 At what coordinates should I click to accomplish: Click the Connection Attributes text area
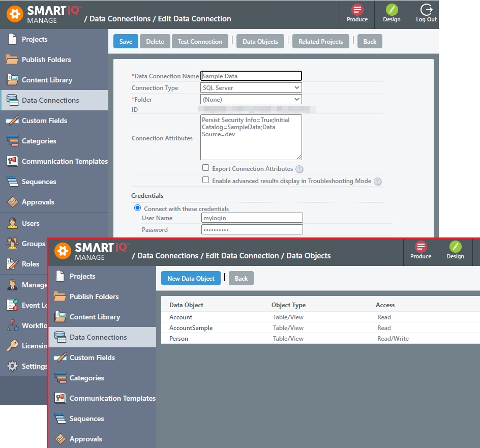251,137
